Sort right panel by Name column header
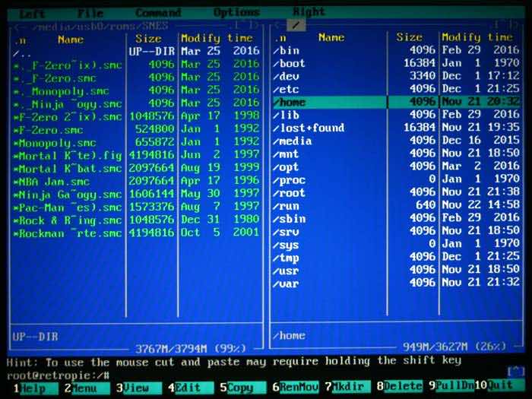 point(331,37)
